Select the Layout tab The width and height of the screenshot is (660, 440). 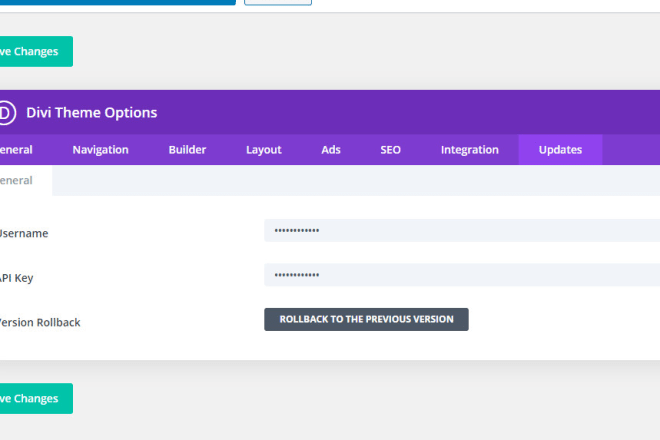(x=263, y=149)
